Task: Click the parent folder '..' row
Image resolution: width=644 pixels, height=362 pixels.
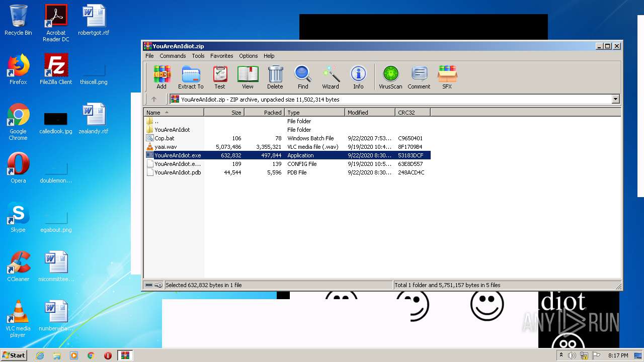Action: click(x=287, y=121)
